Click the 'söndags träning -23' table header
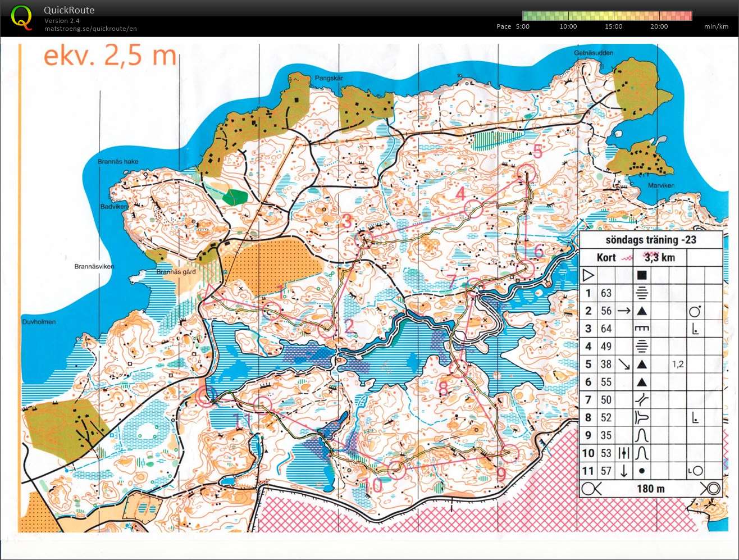The height and width of the screenshot is (560, 739). 651,240
